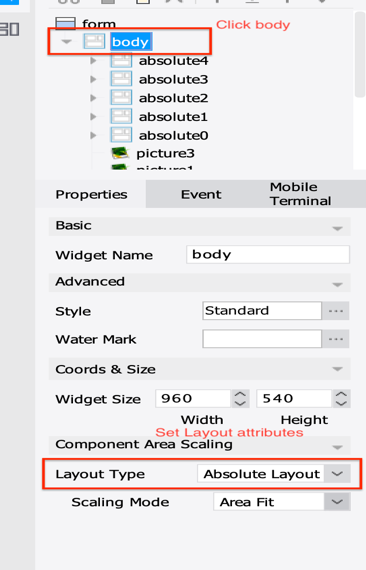Click the Widget Name input field
This screenshot has height=570, width=366.
click(268, 254)
